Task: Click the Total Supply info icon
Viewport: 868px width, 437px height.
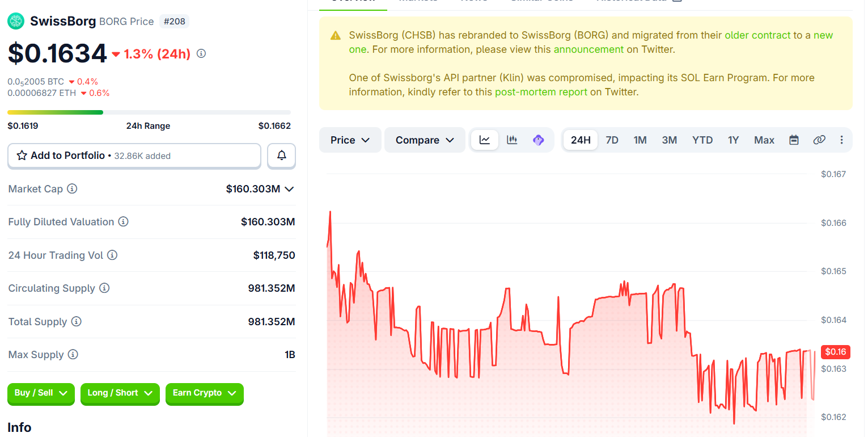Action: [x=76, y=322]
